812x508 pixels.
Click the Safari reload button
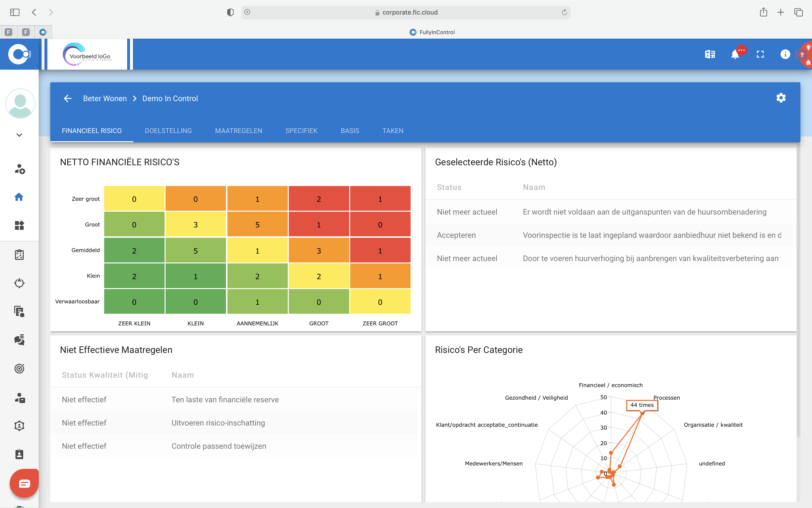pyautogui.click(x=564, y=12)
